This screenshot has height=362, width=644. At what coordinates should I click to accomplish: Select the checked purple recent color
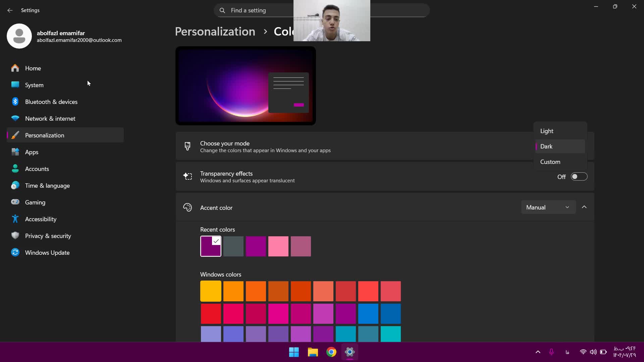click(x=211, y=246)
